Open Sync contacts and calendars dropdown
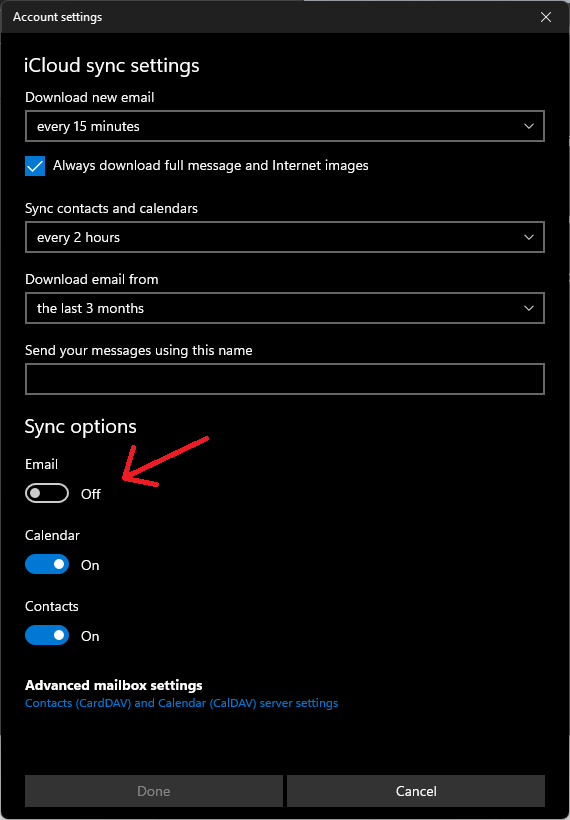The image size is (570, 820). (284, 237)
